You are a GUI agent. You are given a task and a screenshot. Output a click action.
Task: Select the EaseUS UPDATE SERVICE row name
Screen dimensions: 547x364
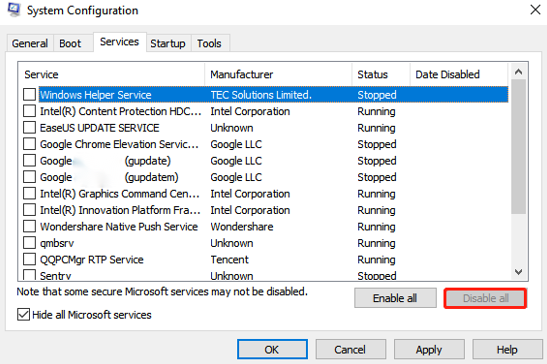[99, 128]
